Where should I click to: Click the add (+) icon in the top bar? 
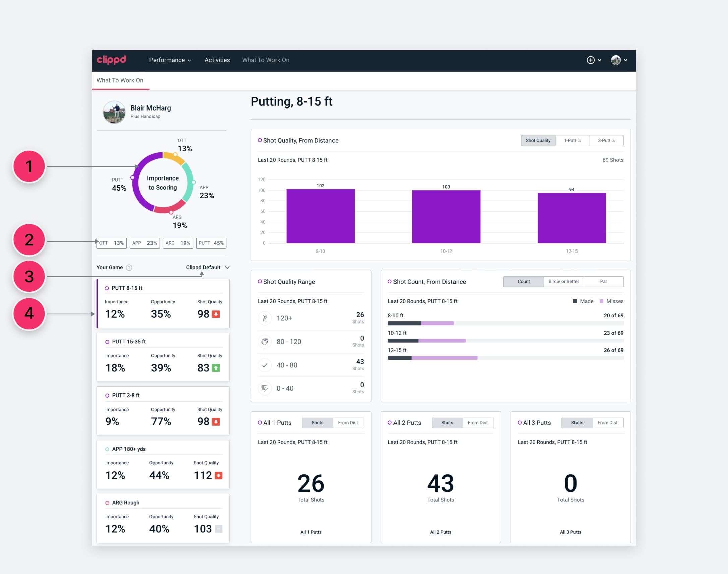click(x=591, y=60)
